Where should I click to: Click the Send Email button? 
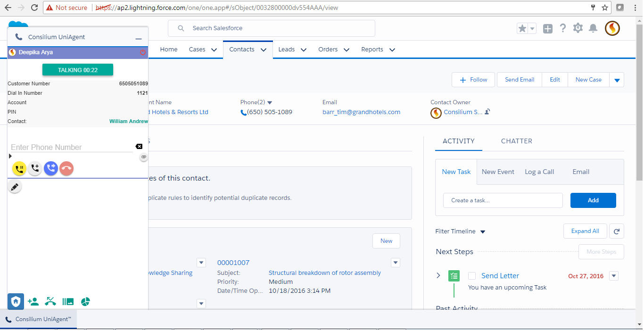click(520, 80)
